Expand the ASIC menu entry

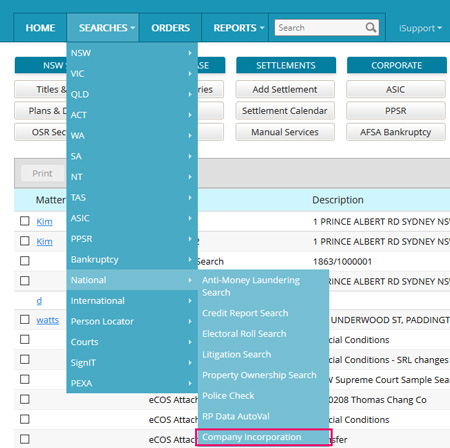tap(132, 218)
